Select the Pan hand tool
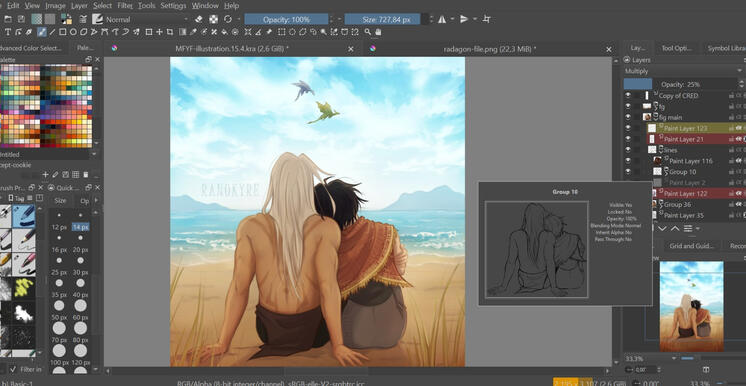The width and height of the screenshot is (746, 386). [378, 32]
